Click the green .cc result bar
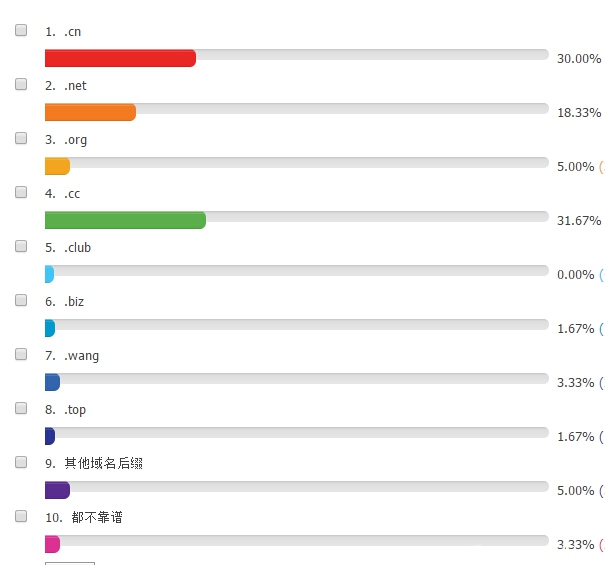This screenshot has height=565, width=605. pos(125,220)
